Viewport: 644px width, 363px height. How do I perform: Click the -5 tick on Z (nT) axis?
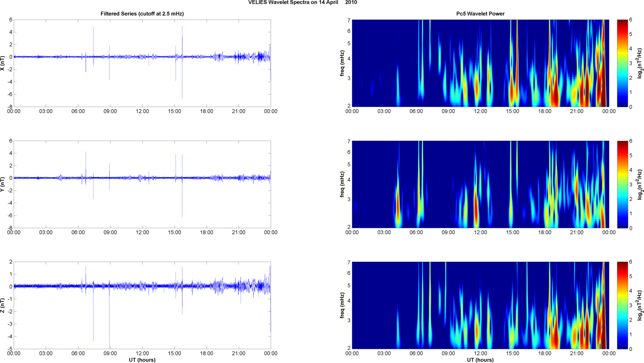tap(10, 349)
